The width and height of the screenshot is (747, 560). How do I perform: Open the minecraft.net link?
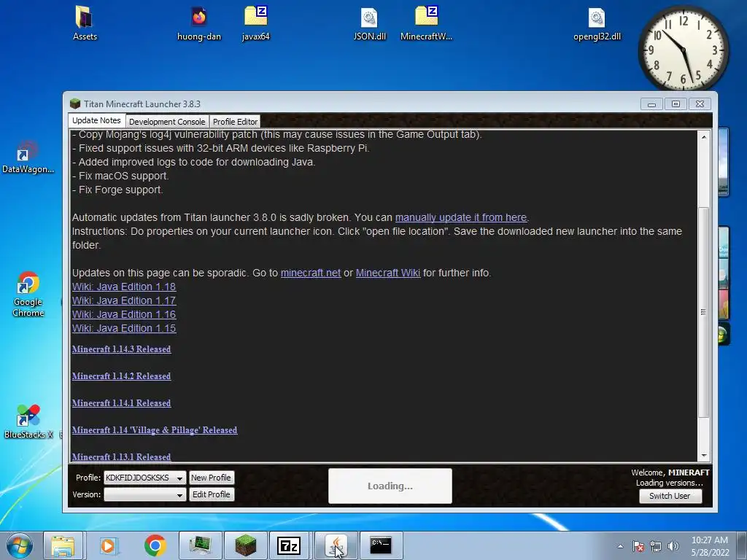(x=311, y=273)
